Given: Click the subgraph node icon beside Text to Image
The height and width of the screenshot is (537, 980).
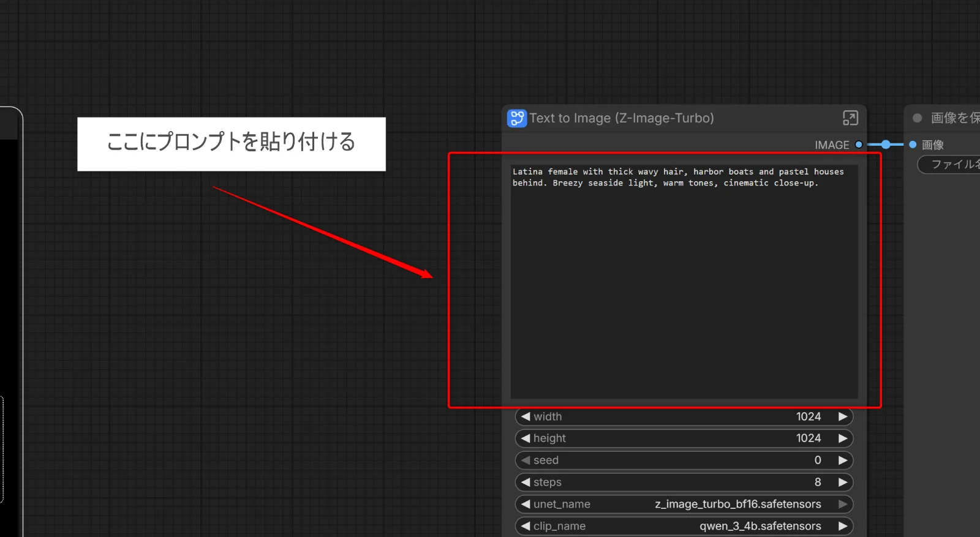Looking at the screenshot, I should click(517, 118).
